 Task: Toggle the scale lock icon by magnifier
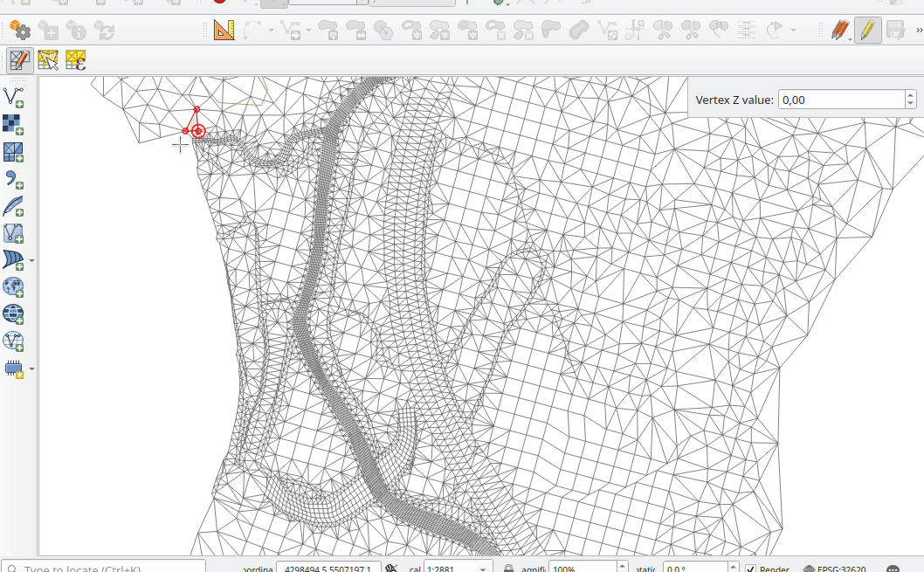coord(508,569)
